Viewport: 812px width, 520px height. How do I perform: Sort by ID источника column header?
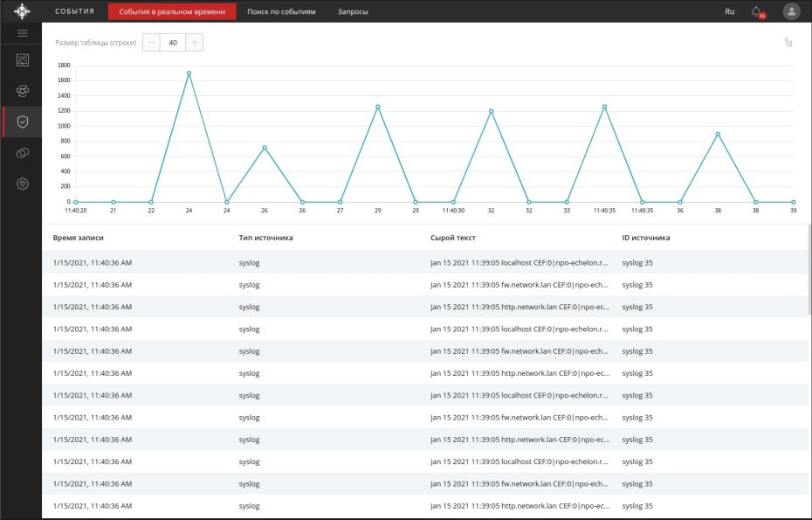[646, 238]
